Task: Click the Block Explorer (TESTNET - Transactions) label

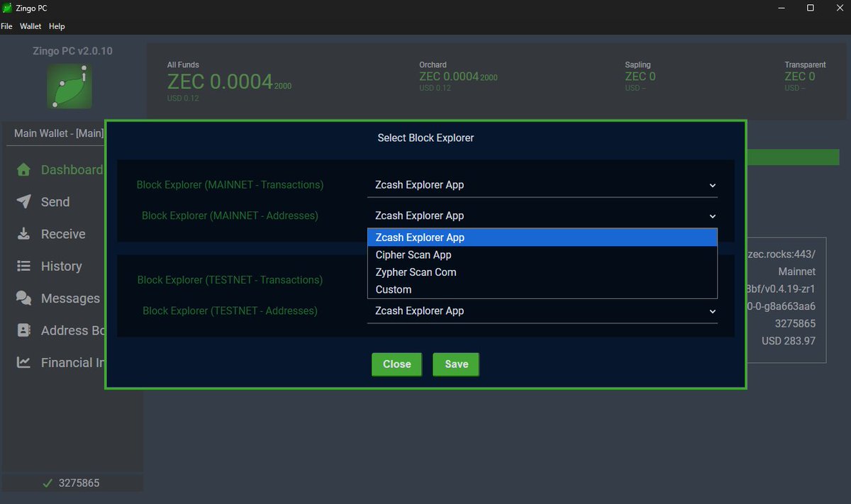Action: click(x=230, y=280)
